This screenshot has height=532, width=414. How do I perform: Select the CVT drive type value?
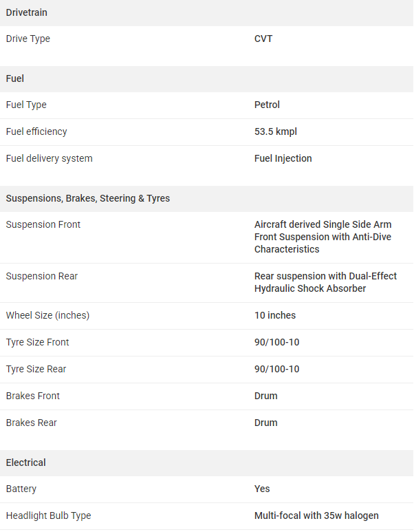(x=263, y=39)
